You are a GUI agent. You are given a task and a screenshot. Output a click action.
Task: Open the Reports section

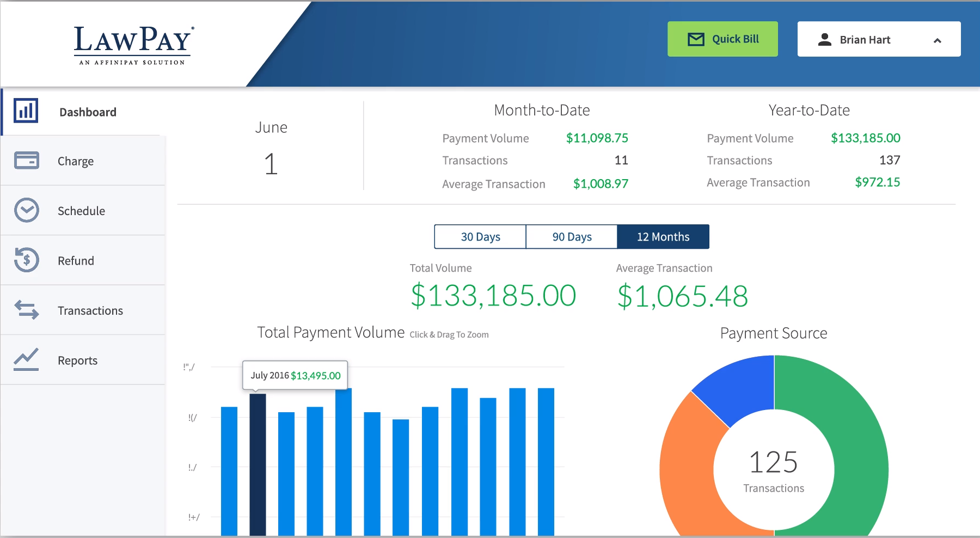83,360
